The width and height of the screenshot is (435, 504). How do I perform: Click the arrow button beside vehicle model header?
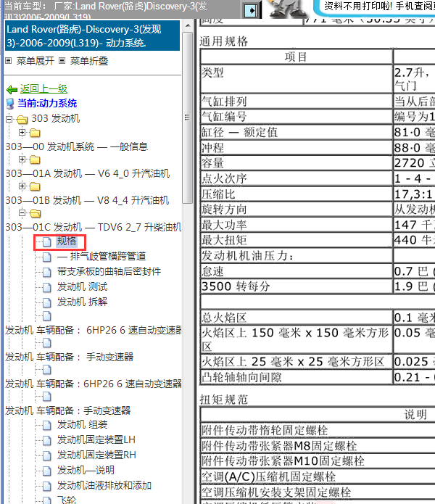251,10
